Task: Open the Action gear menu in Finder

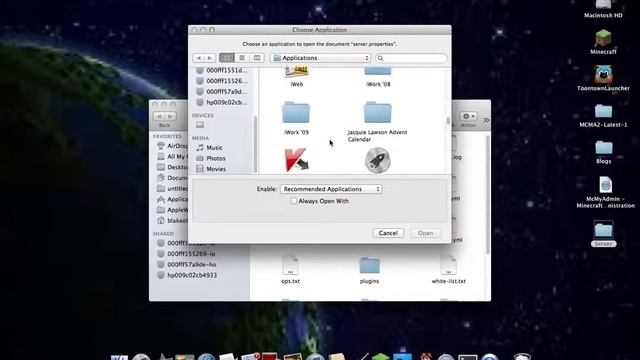Action: click(x=468, y=116)
